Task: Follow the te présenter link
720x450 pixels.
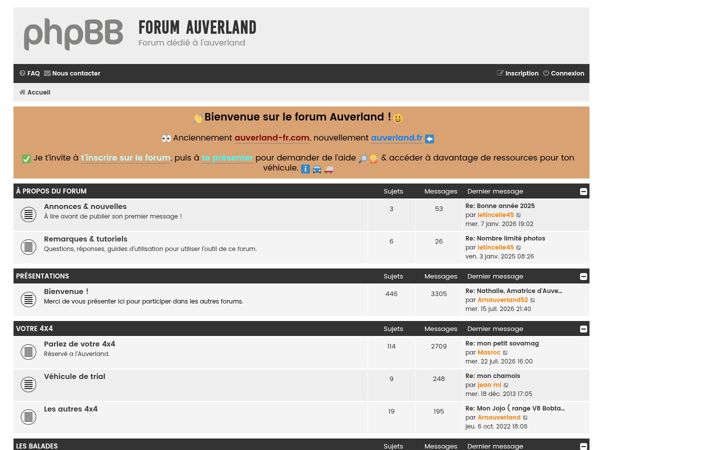Action: tap(227, 158)
